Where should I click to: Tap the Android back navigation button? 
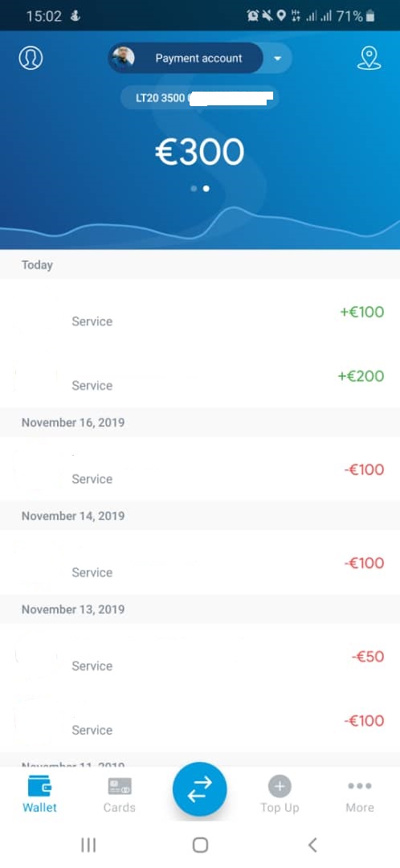click(312, 845)
